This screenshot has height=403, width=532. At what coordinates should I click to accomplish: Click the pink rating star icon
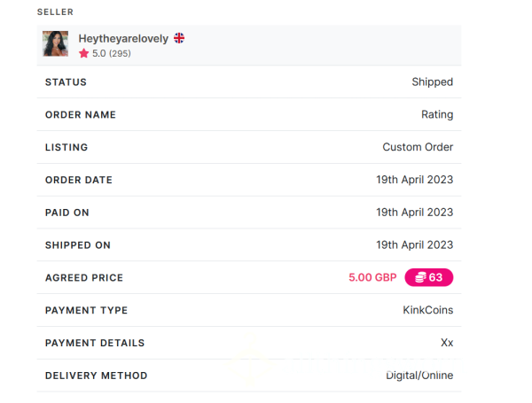83,53
